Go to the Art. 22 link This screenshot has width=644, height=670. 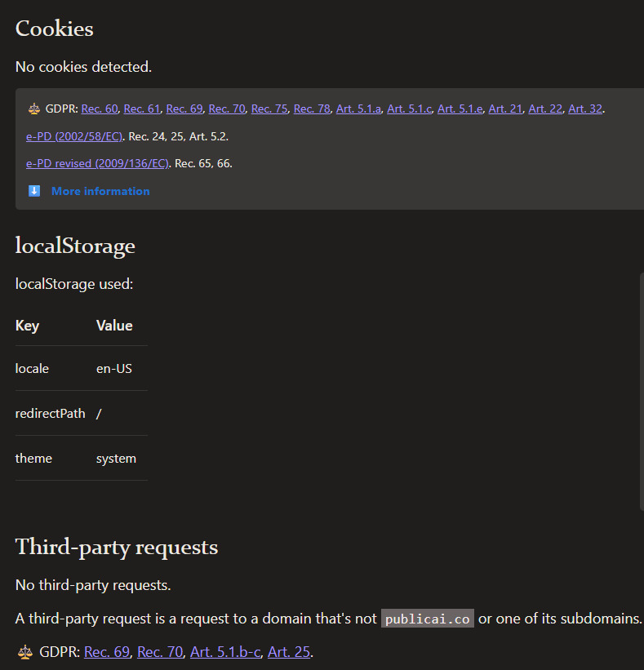pyautogui.click(x=545, y=109)
